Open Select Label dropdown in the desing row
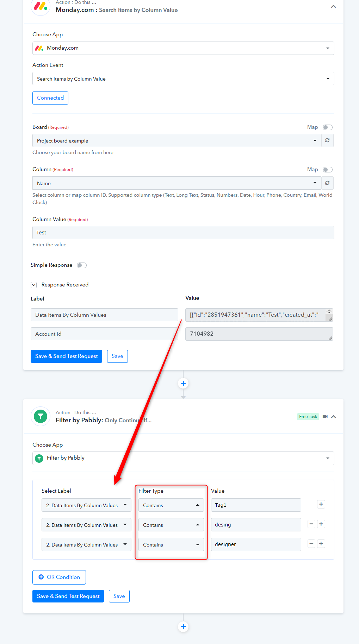This screenshot has width=359, height=644. pyautogui.click(x=86, y=525)
